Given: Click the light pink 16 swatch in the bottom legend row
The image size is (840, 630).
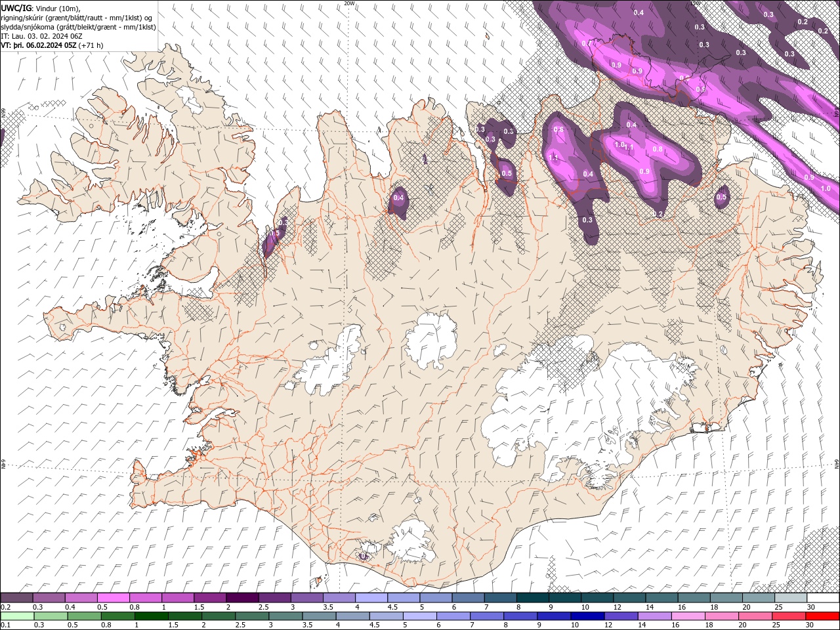Looking at the screenshot, I should point(688,616).
